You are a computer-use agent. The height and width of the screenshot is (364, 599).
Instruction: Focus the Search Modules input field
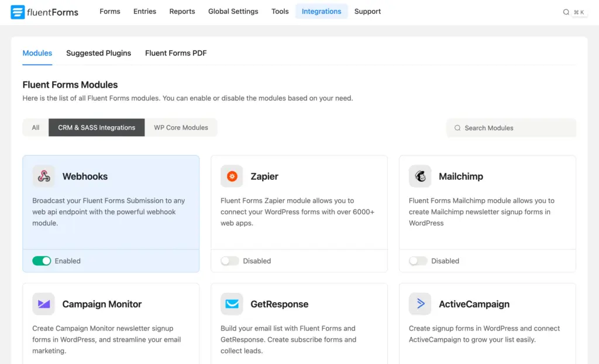pos(511,128)
